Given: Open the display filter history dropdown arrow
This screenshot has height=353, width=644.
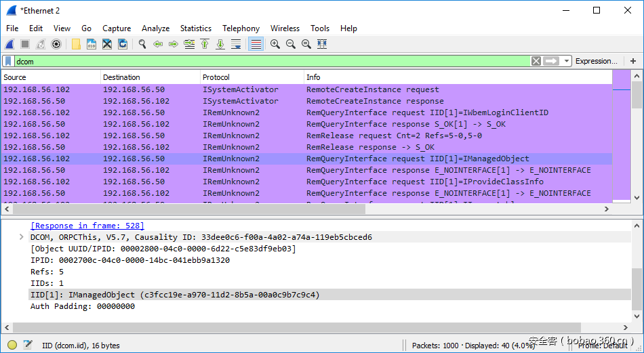Looking at the screenshot, I should click(567, 61).
